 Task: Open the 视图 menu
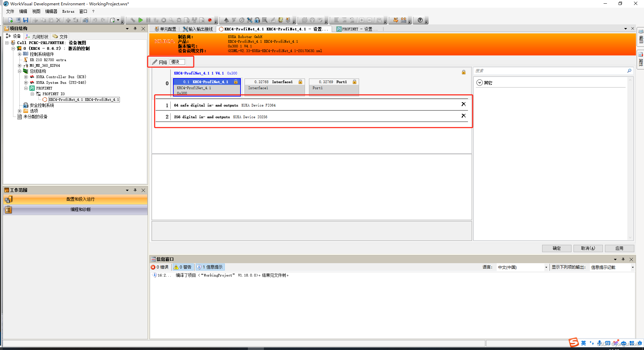tap(36, 11)
